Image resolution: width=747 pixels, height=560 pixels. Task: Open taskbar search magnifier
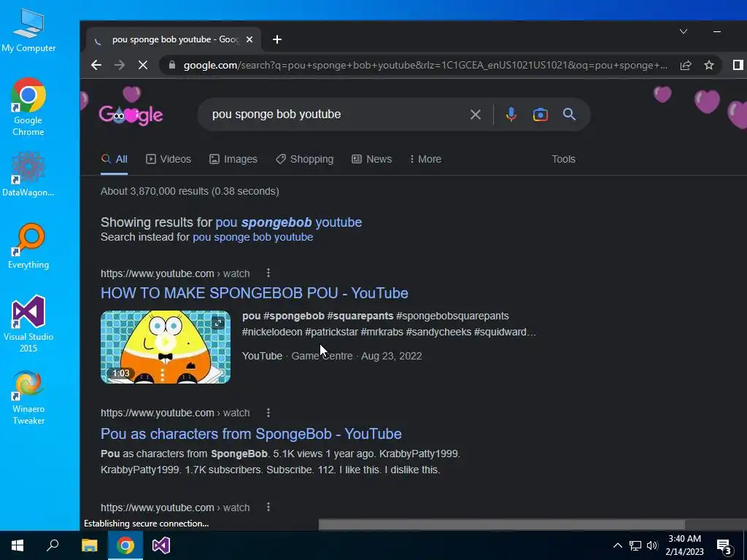[53, 545]
